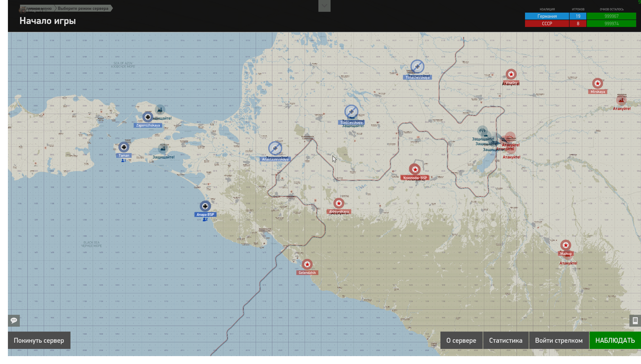
Task: Open the chat speech bubble icon
Action: 14,320
